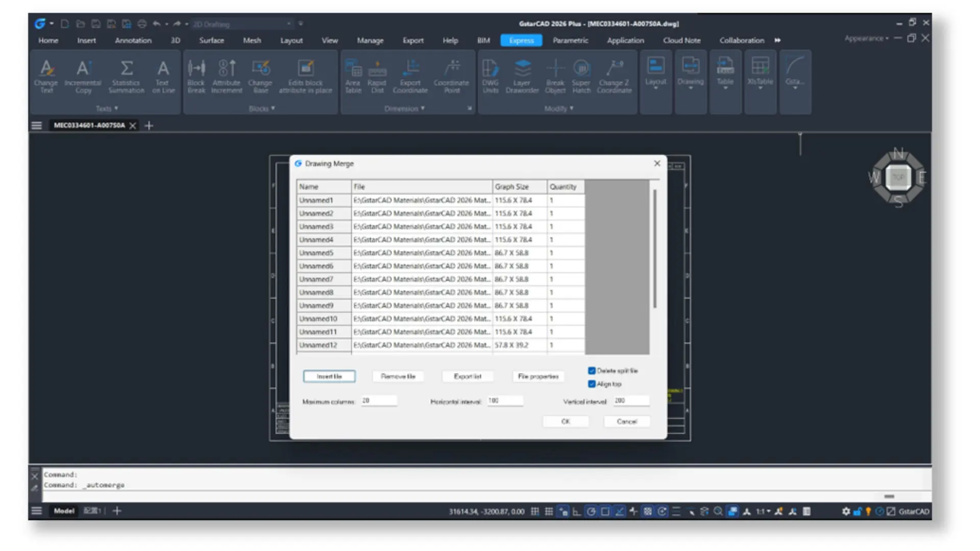Viewport: 980px width, 551px height.
Task: Toggle polar tracking in status bar
Action: (x=591, y=511)
